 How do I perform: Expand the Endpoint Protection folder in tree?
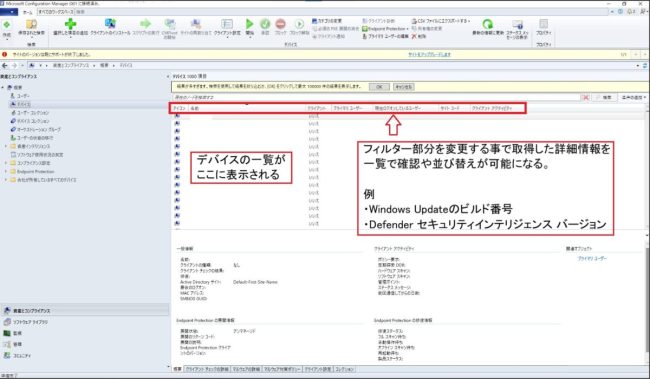pos(6,171)
